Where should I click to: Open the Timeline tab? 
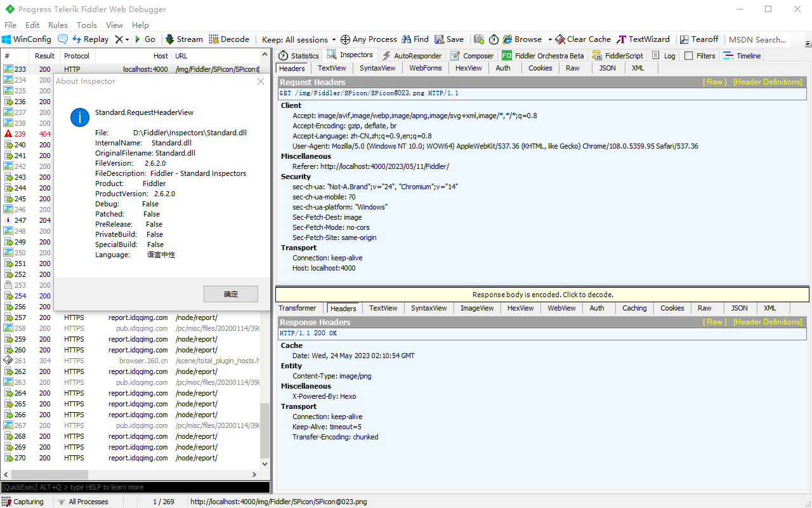pyautogui.click(x=742, y=56)
